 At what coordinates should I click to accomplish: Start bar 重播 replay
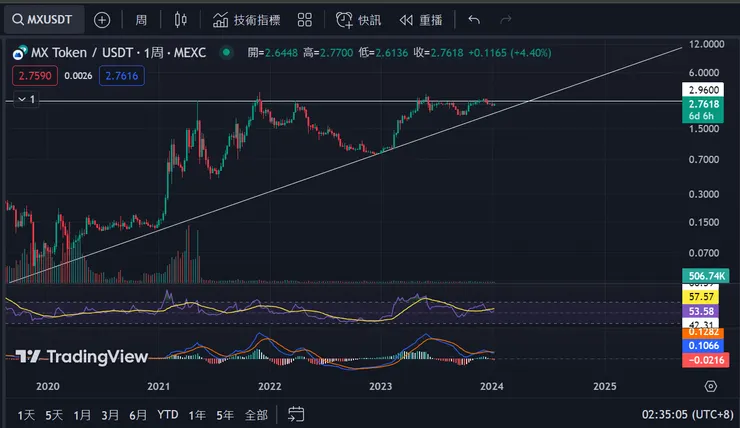pyautogui.click(x=421, y=20)
